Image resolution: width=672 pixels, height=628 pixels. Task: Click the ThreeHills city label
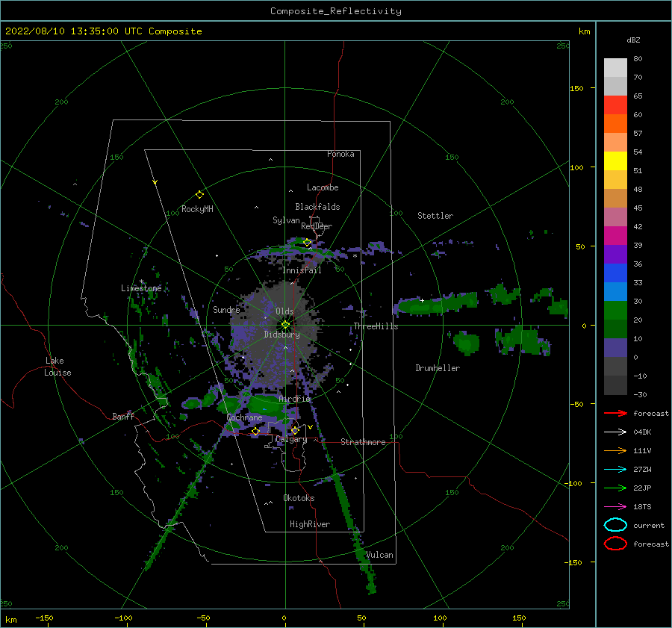click(376, 326)
